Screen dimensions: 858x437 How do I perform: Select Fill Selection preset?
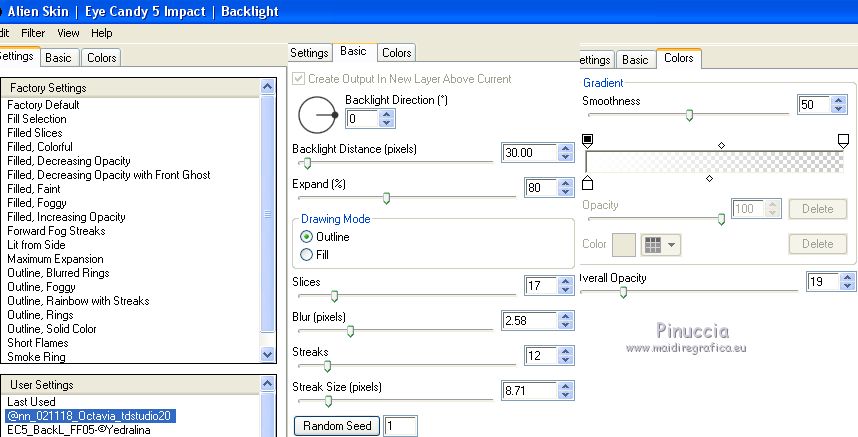click(37, 119)
